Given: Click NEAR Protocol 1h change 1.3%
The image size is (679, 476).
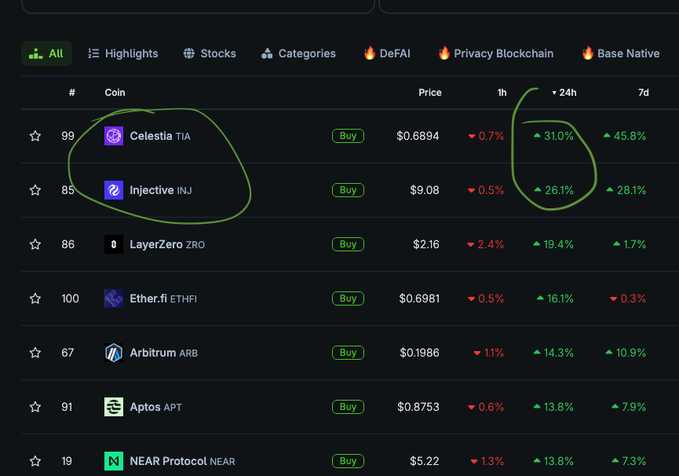Looking at the screenshot, I should tap(488, 461).
